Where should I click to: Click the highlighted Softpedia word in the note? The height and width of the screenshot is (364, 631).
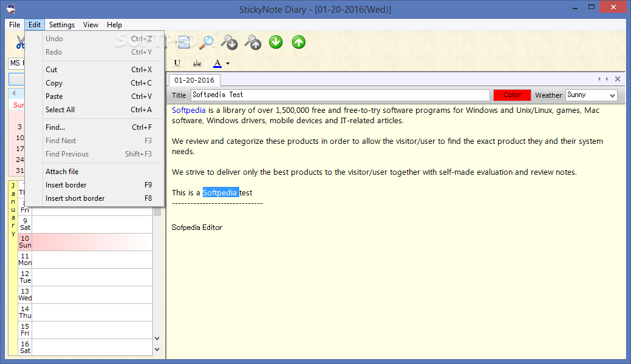(220, 193)
